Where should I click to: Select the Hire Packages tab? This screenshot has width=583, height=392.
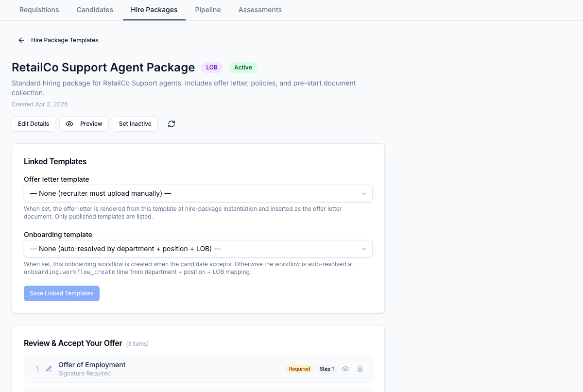pos(154,10)
